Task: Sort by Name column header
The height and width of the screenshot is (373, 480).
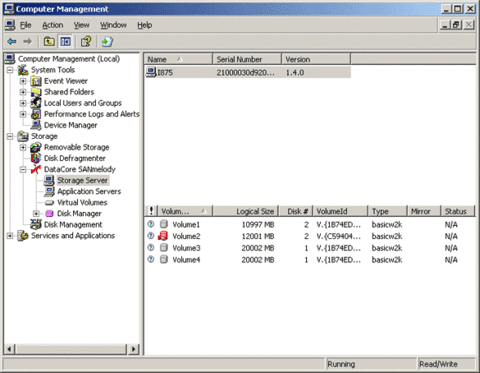Action: (x=178, y=59)
